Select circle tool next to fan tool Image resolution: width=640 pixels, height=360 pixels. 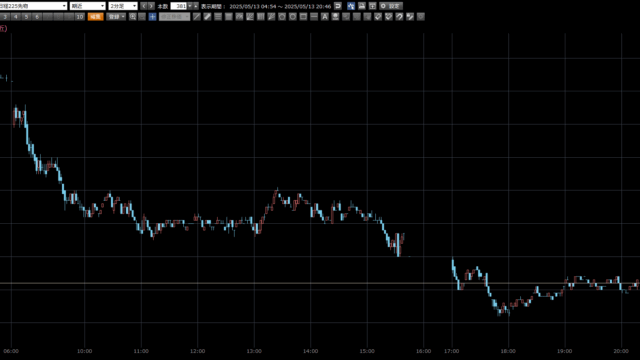coord(282,17)
